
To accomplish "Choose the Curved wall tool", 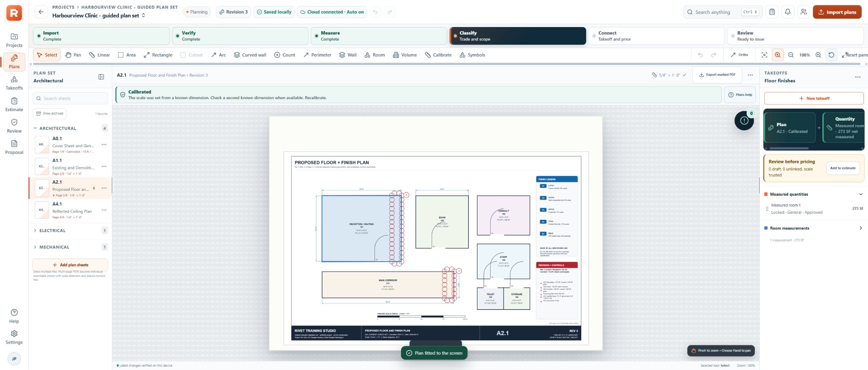I will [250, 55].
